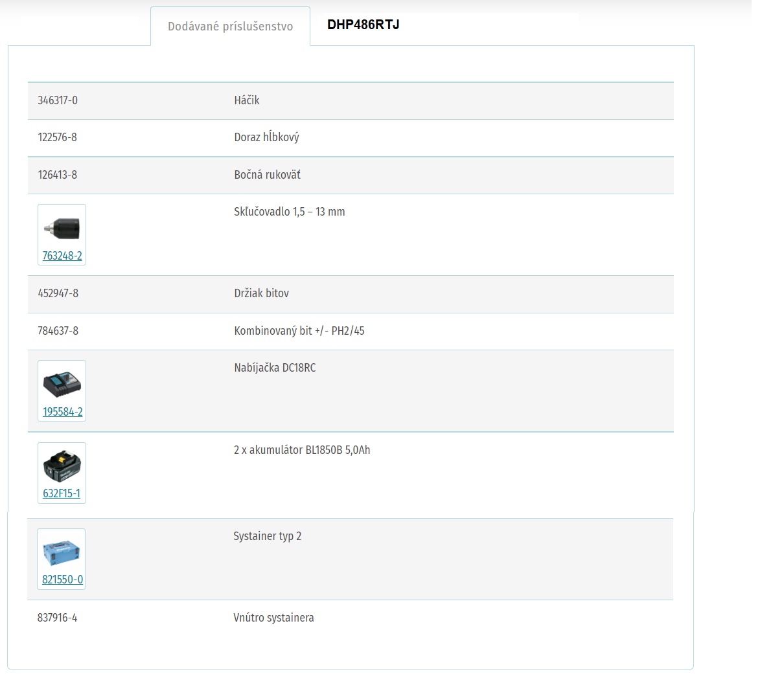This screenshot has width=784, height=676.
Task: Open the Dodávané príslušenstvo tab
Action: click(230, 27)
